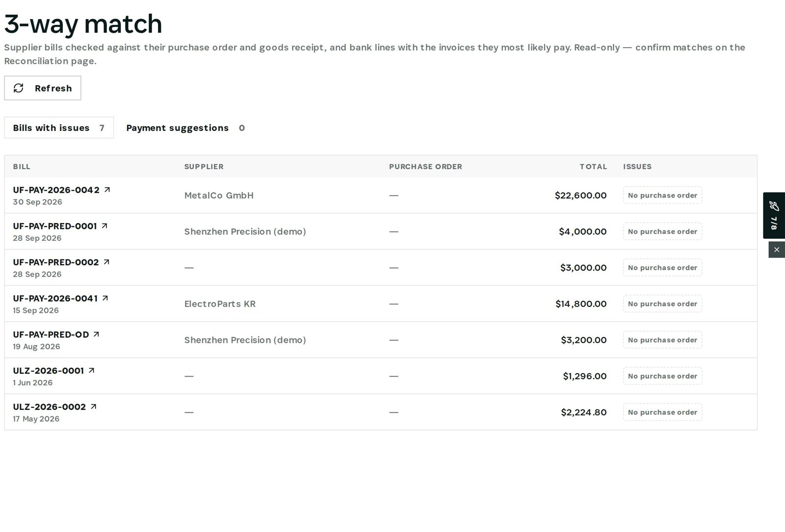The width and height of the screenshot is (785, 532).
Task: Click ElectroParts KR supplier cell
Action: pyautogui.click(x=220, y=304)
